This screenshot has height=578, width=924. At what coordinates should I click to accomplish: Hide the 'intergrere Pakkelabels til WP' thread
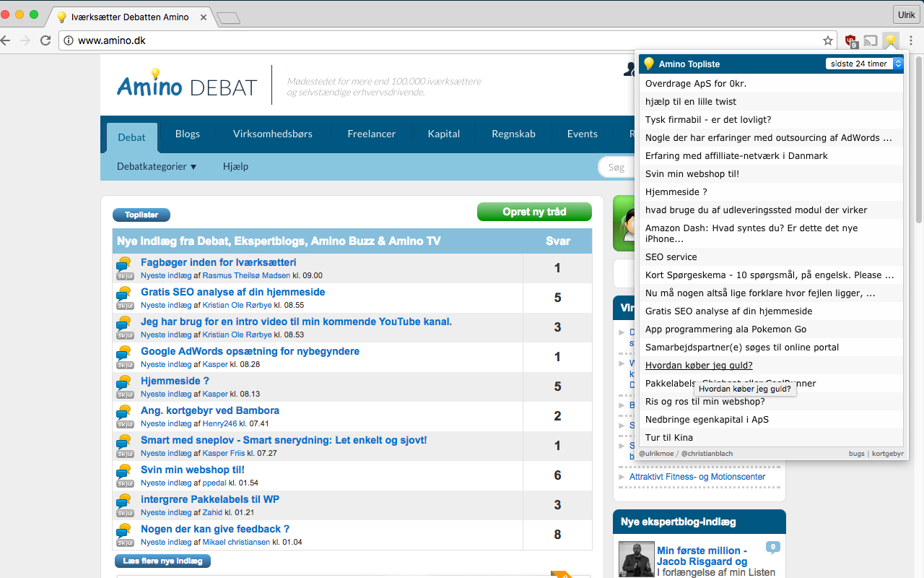125,513
